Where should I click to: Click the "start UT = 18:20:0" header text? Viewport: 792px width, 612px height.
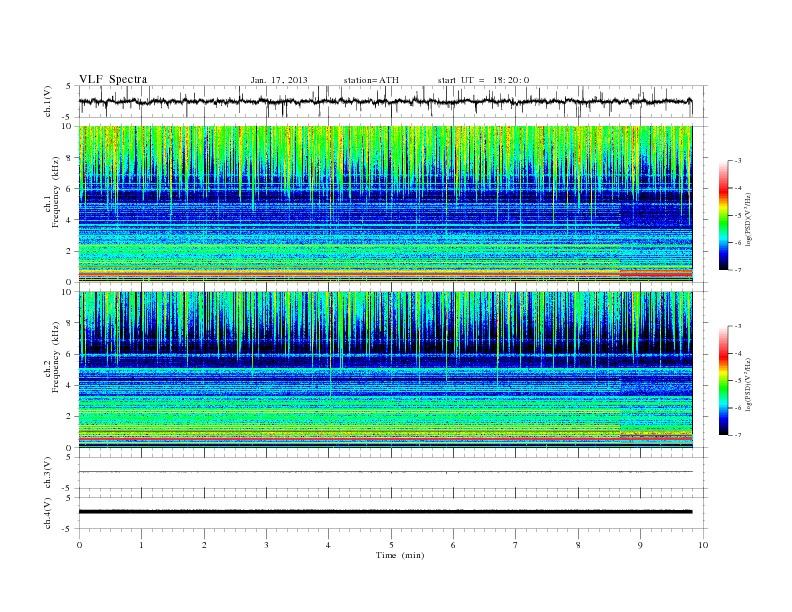[483, 80]
